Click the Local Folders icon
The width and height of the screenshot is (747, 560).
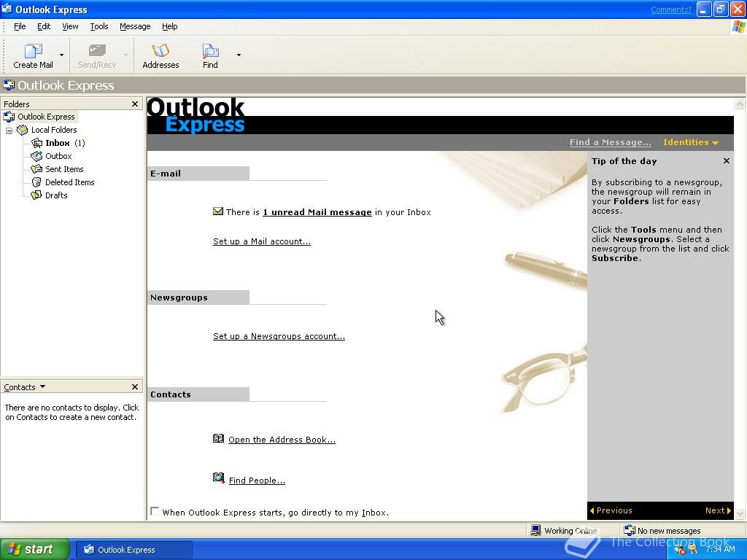pos(23,130)
